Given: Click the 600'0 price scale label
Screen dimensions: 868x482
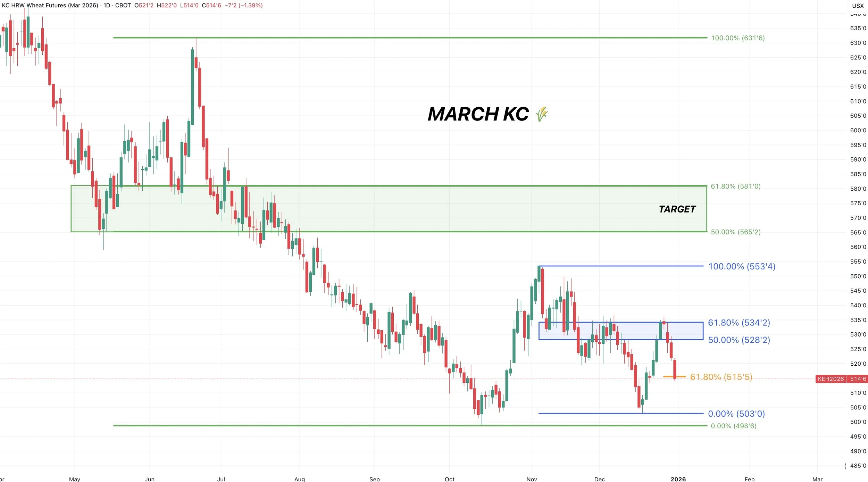Looking at the screenshot, I should point(858,130).
